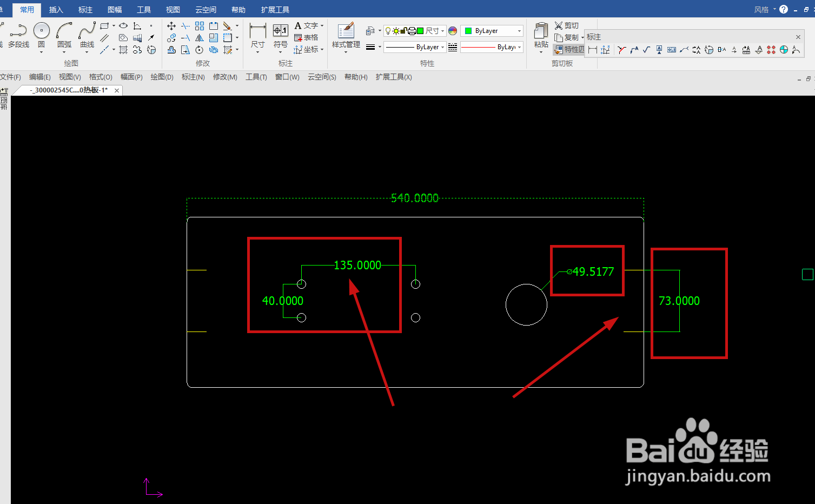Open the 风格 style dropdown
This screenshot has height=504, width=815.
click(x=765, y=10)
